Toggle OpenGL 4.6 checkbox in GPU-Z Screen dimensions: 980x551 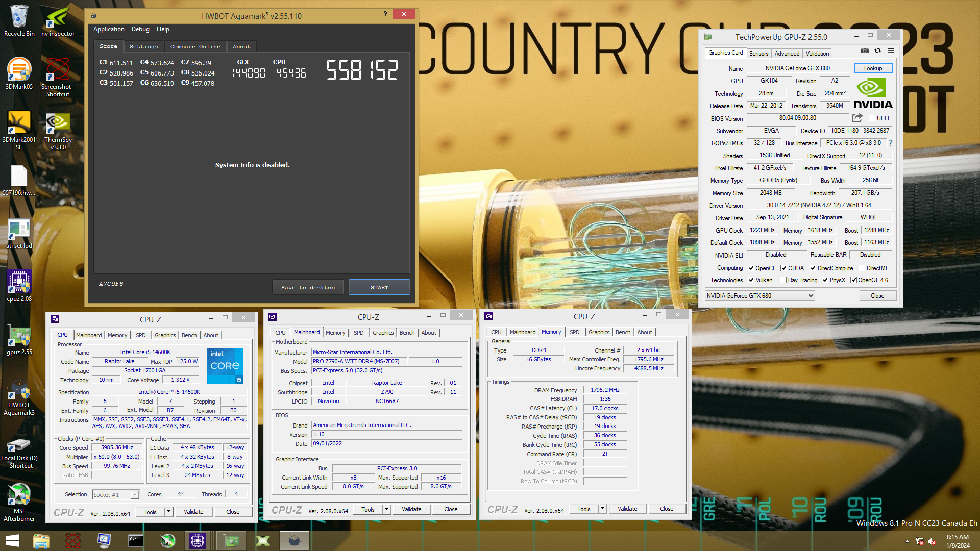(x=853, y=280)
